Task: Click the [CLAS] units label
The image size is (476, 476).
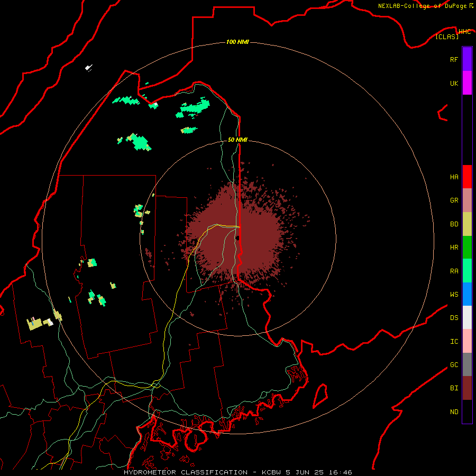Action: 447,36
